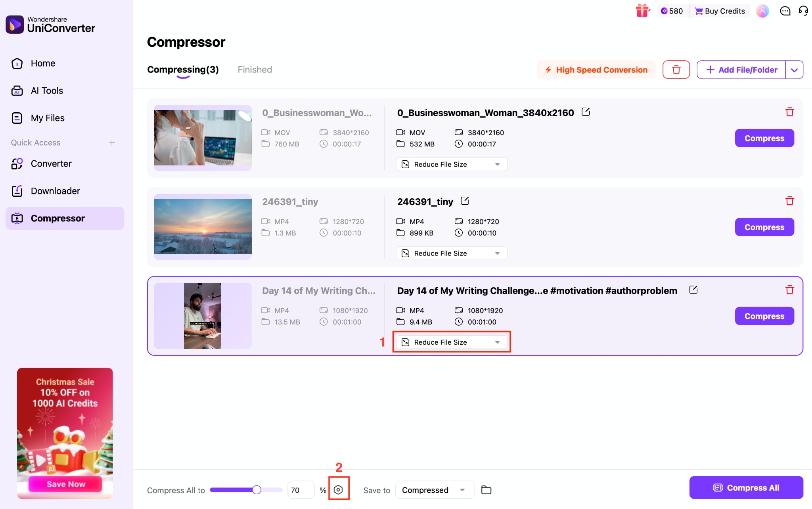The width and height of the screenshot is (812, 509).
Task: Switch to the Finished tab
Action: point(254,69)
